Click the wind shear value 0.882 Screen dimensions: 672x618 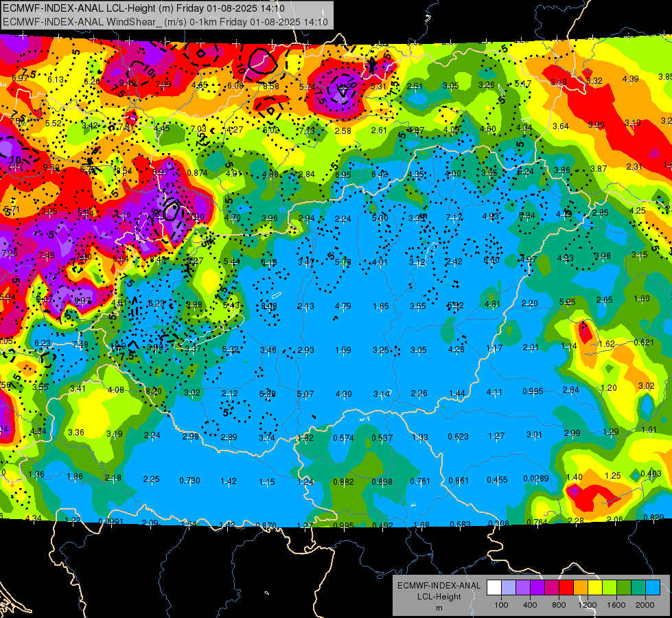pos(344,481)
